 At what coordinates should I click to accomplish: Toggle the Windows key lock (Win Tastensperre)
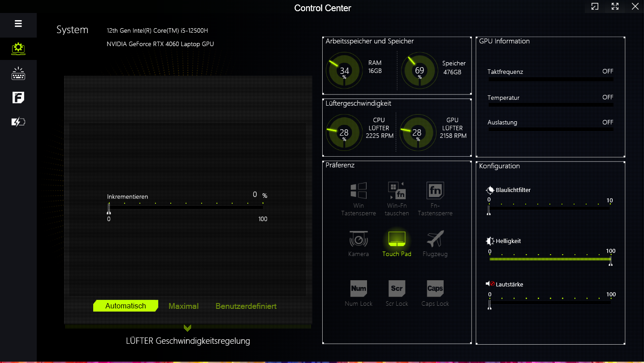pyautogui.click(x=359, y=191)
